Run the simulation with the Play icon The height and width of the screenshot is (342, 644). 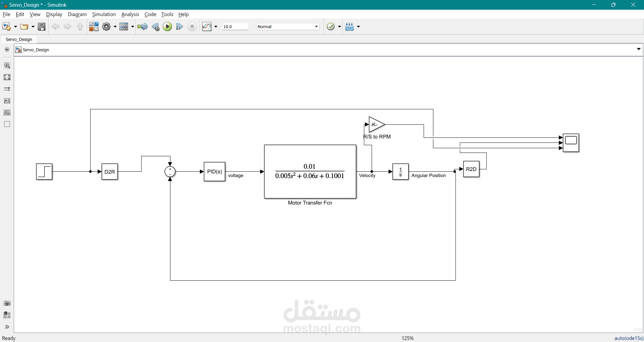(167, 26)
